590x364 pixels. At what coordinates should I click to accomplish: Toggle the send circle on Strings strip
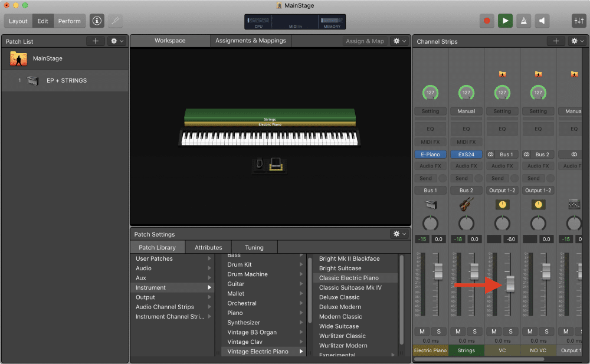coord(478,178)
